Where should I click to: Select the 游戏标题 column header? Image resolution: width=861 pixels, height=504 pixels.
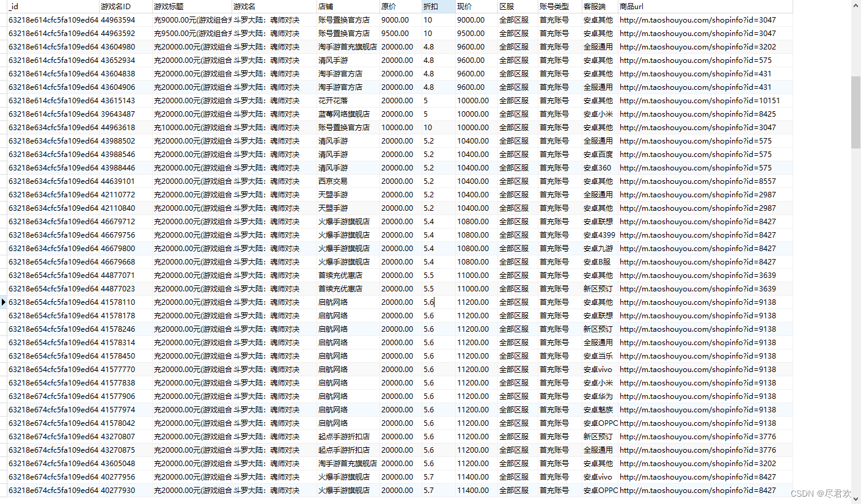[192, 7]
